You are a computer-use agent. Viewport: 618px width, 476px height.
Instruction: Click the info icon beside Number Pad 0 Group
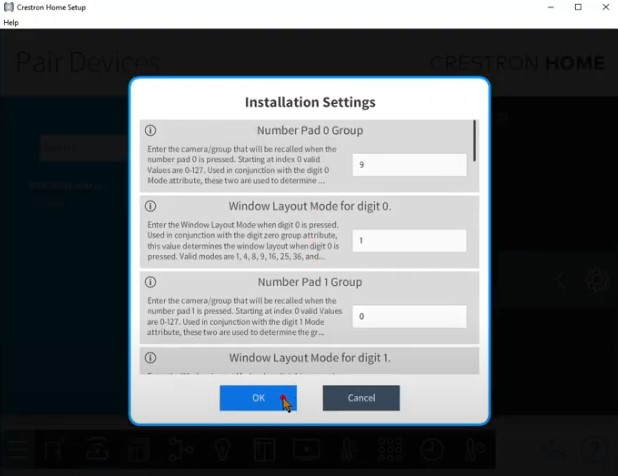(x=151, y=130)
